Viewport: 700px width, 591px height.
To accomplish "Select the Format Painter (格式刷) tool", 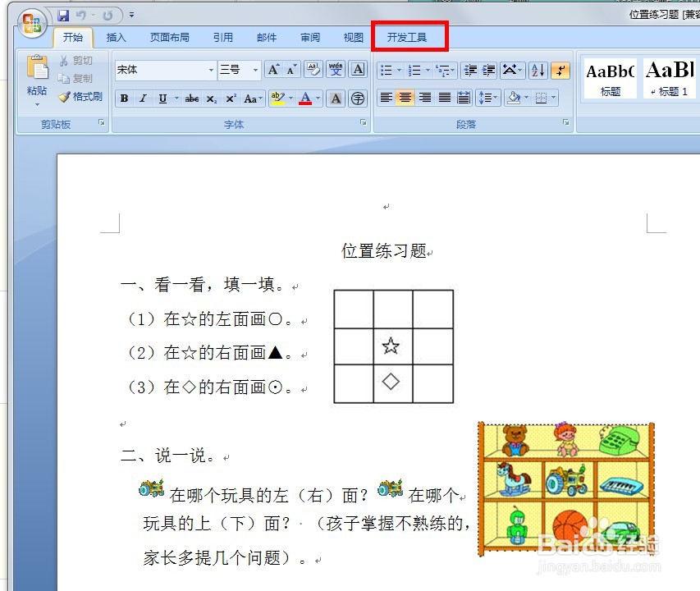I will [x=81, y=96].
